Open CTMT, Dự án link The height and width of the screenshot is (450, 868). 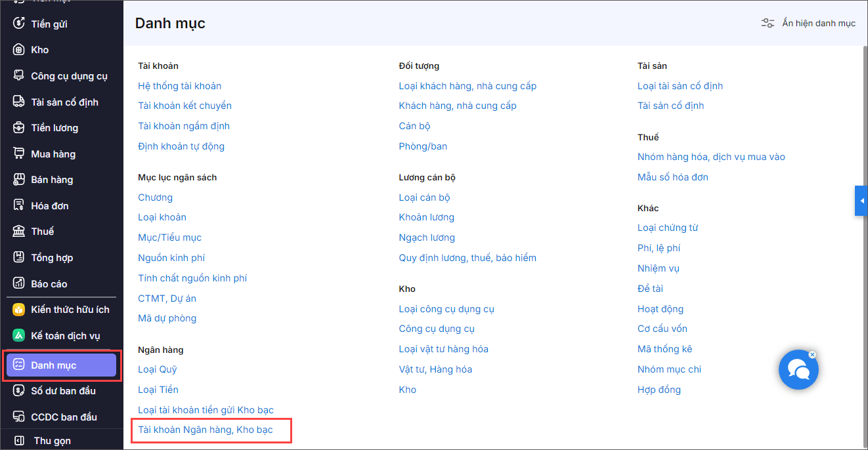click(x=167, y=298)
